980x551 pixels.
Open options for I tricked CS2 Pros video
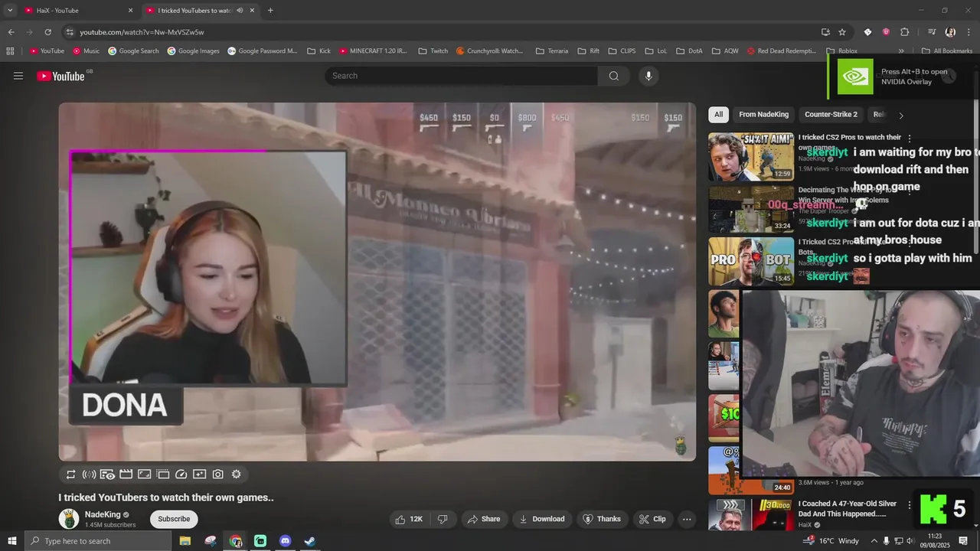click(910, 139)
